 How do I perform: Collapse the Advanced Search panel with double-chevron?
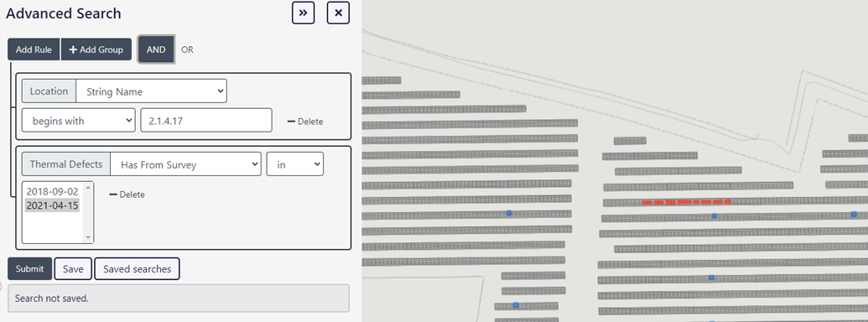pos(304,13)
